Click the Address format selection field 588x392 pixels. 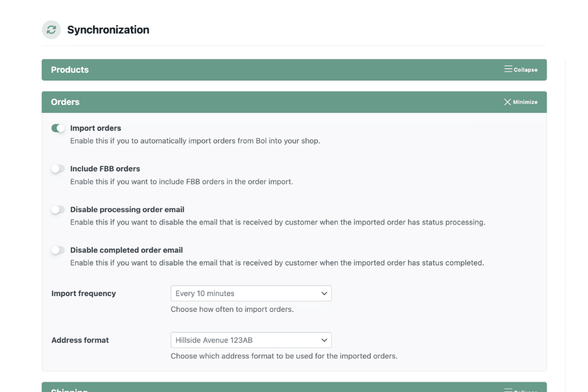251,340
